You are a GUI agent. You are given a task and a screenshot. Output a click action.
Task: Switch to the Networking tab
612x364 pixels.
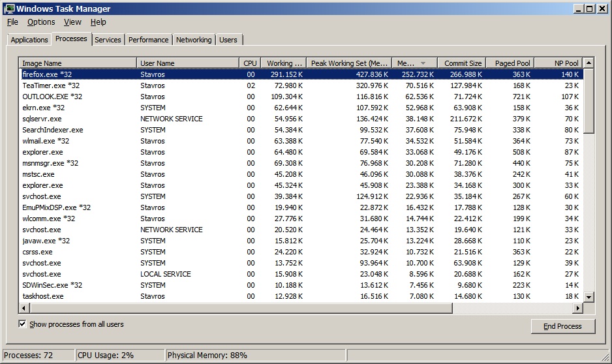coord(194,40)
